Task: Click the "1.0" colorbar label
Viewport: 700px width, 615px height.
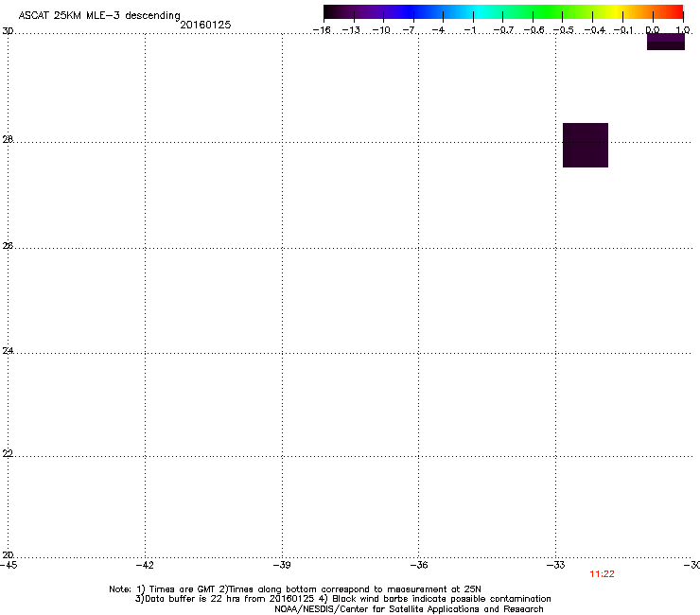Action: point(683,30)
